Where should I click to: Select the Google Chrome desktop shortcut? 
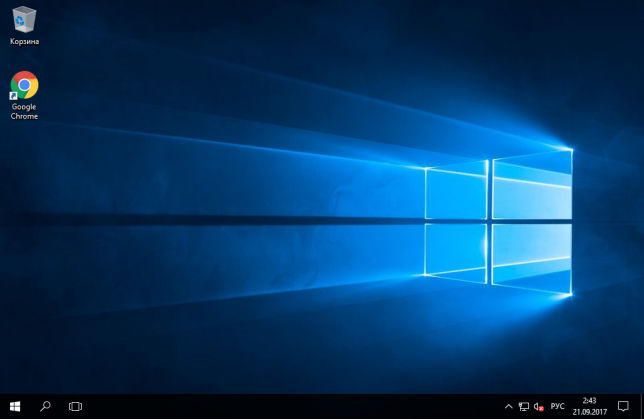pyautogui.click(x=24, y=96)
